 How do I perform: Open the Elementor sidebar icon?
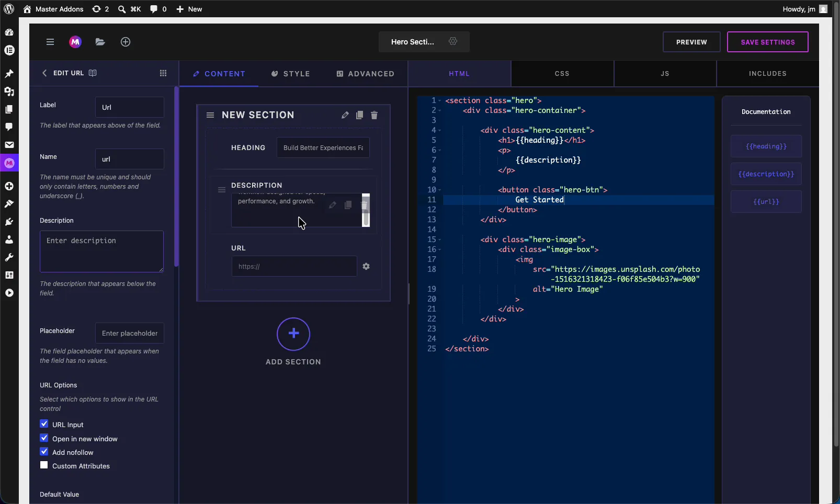coord(9,50)
